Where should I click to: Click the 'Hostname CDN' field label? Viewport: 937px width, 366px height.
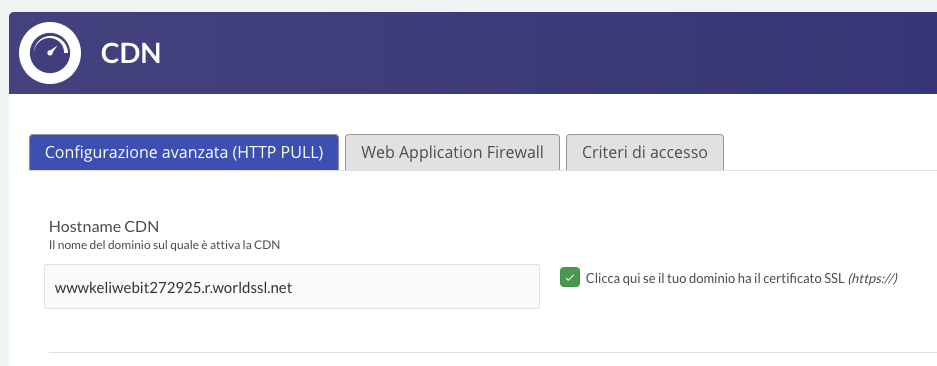[104, 227]
